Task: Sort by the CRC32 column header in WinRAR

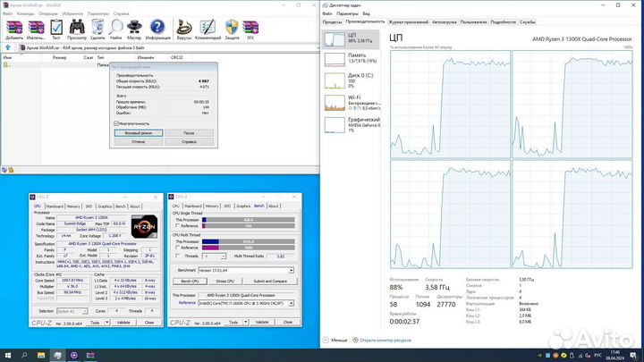Action: [x=176, y=57]
